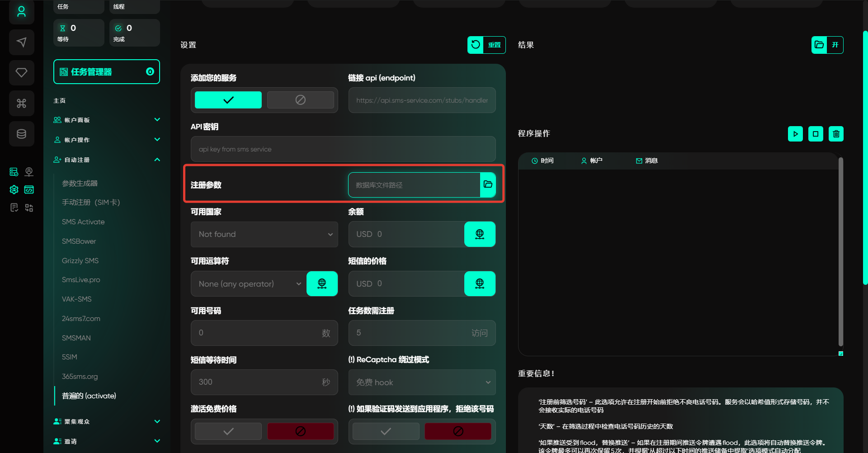
Task: Click the paper plane icon in left sidebar
Action: coord(21,42)
